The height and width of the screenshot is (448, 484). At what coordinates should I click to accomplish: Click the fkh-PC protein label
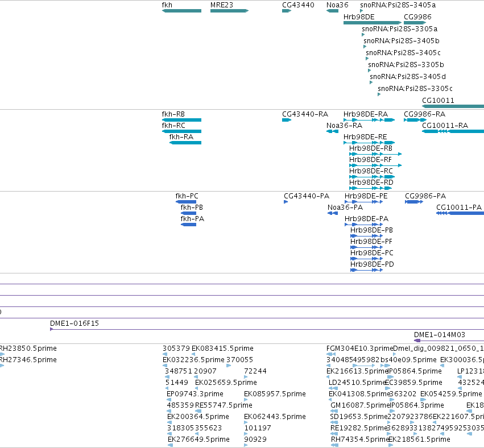(x=187, y=196)
